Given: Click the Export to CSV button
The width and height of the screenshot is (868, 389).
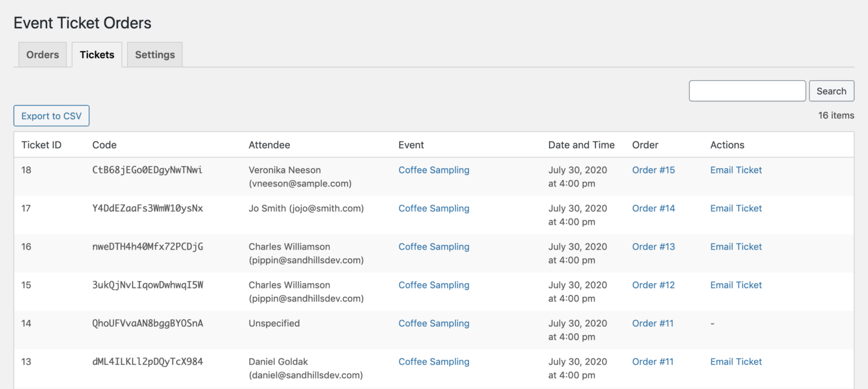Looking at the screenshot, I should [x=51, y=116].
